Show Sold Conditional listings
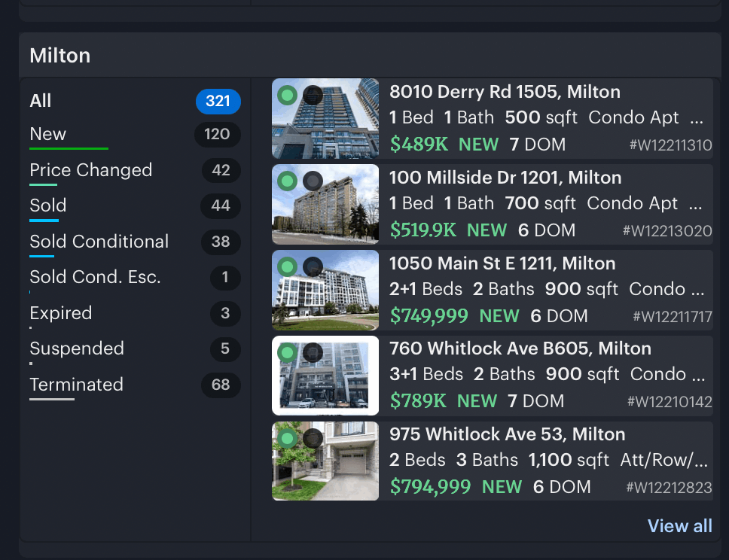This screenshot has width=729, height=560. (135, 242)
